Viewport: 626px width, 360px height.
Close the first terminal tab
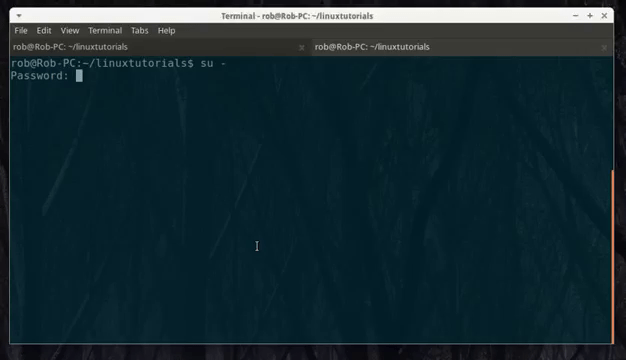302,48
